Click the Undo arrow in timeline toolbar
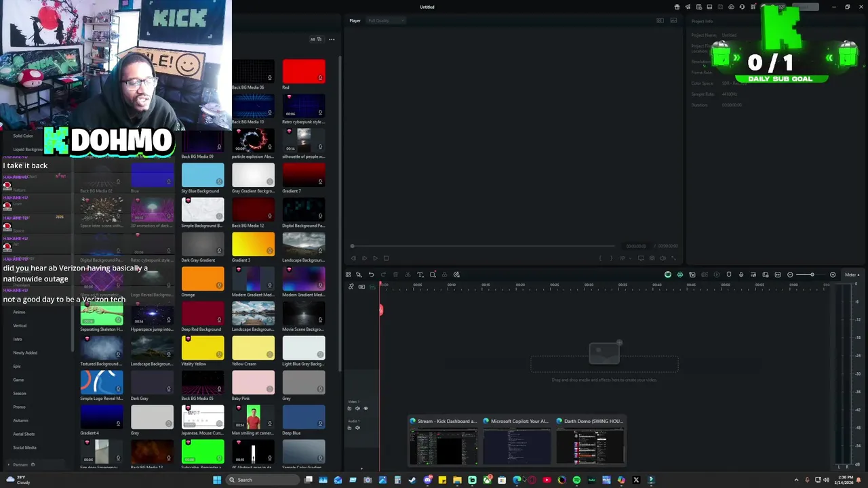This screenshot has height=488, width=868. (371, 274)
